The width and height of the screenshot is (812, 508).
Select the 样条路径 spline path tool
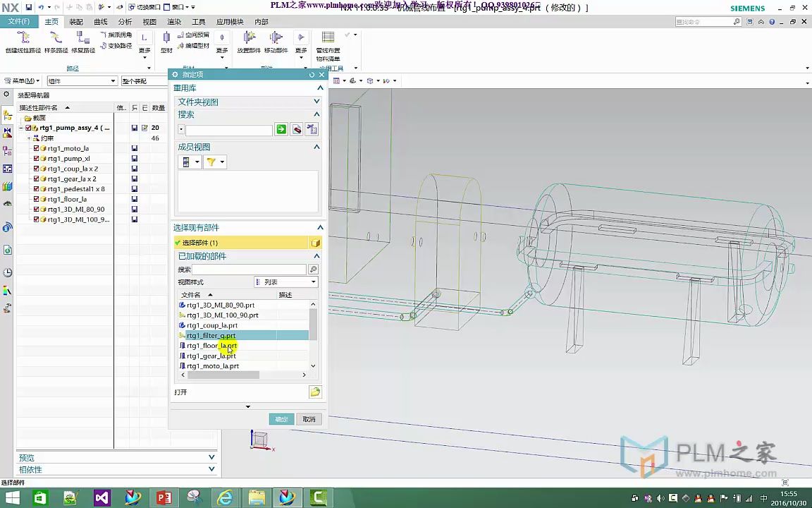56,40
